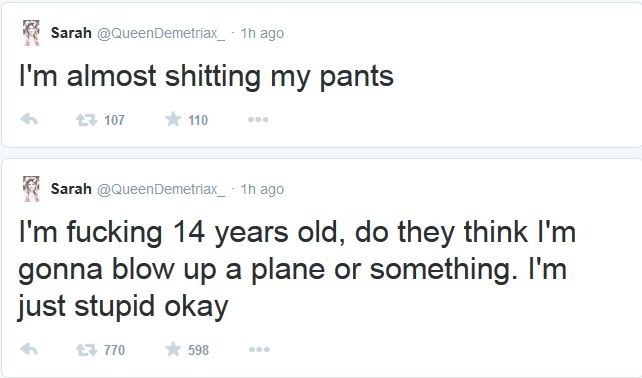This screenshot has width=642, height=378.
Task: Open the @QueenDemetriax_ handle in first tweet
Action: click(161, 33)
